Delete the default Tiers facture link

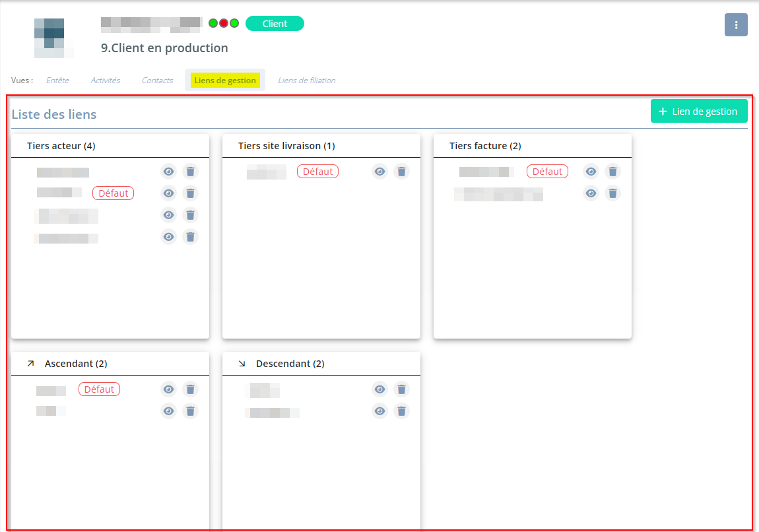click(x=612, y=172)
